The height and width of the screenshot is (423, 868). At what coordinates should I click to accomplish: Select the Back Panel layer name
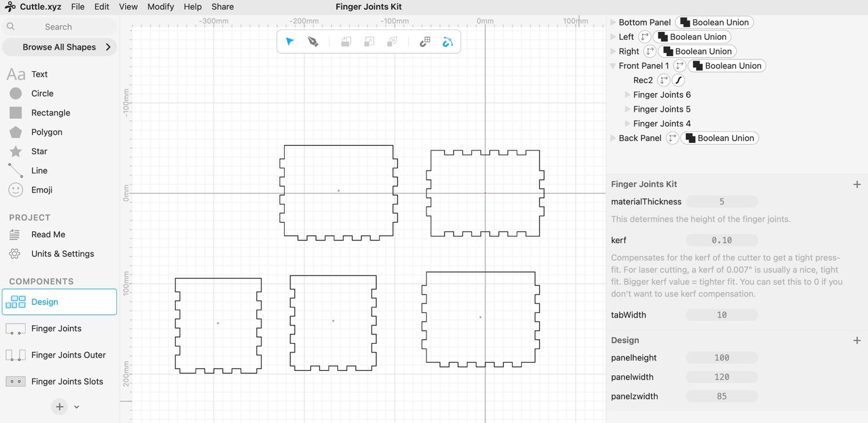(640, 138)
